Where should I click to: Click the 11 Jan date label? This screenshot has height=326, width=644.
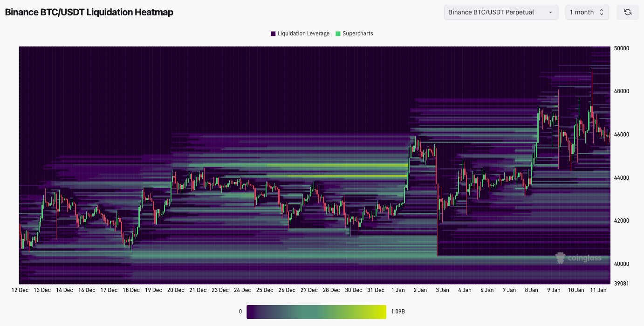coord(598,290)
